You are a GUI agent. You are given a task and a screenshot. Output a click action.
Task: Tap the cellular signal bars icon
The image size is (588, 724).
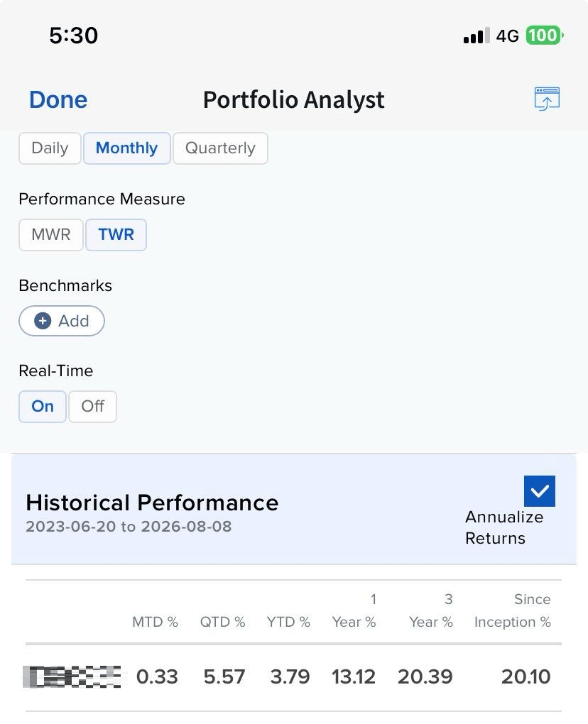477,36
